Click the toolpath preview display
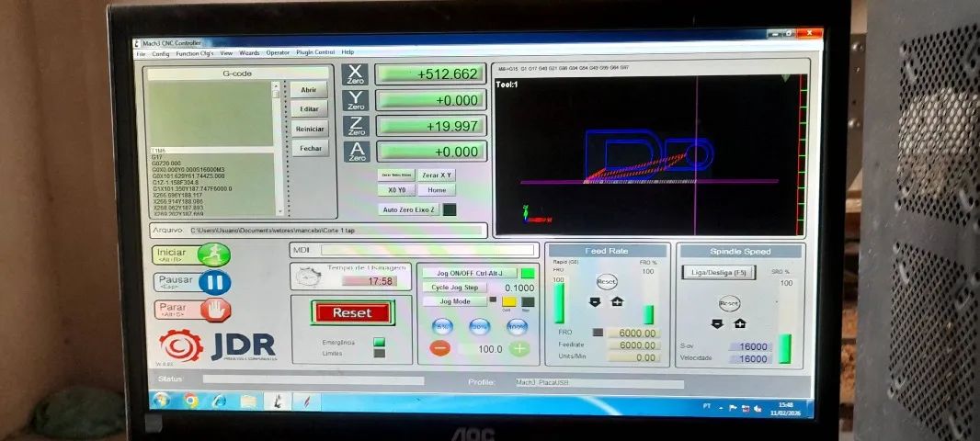This screenshot has width=980, height=441. coord(650,155)
